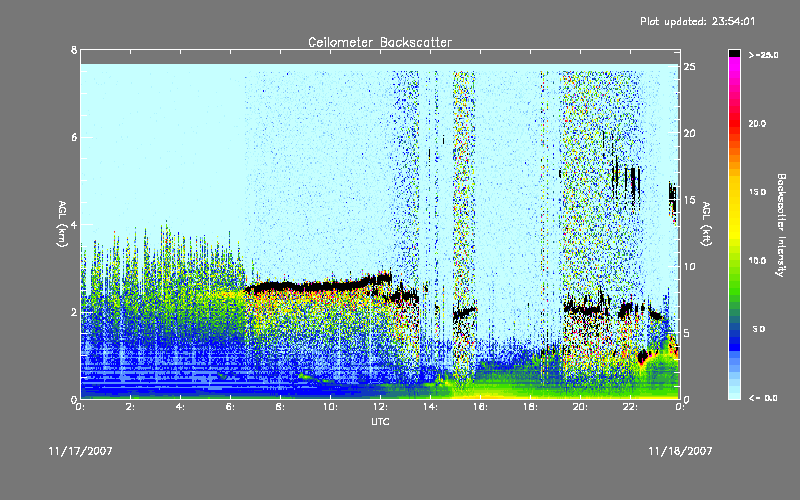Pick the red band of the colorbar
The height and width of the screenshot is (500, 800).
734,124
